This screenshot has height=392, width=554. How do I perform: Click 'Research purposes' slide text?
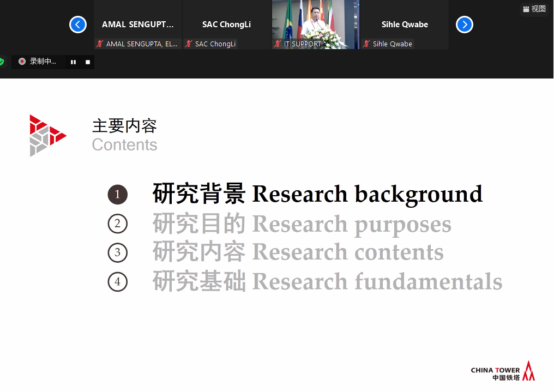click(352, 224)
